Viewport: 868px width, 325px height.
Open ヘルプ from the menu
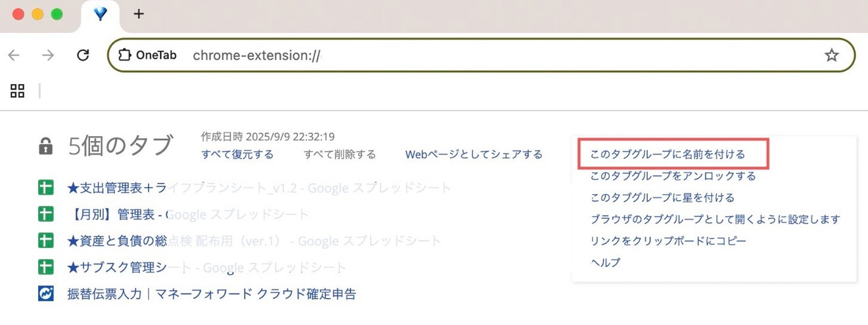[x=605, y=262]
